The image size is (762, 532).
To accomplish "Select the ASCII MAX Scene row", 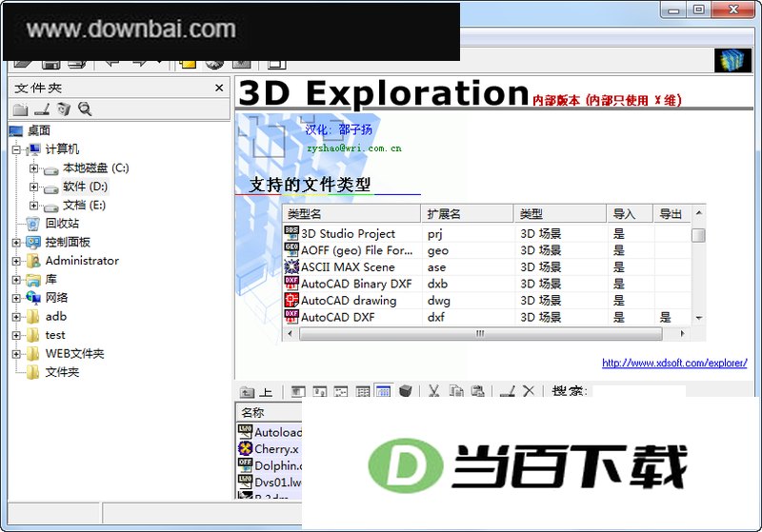I will 487,267.
